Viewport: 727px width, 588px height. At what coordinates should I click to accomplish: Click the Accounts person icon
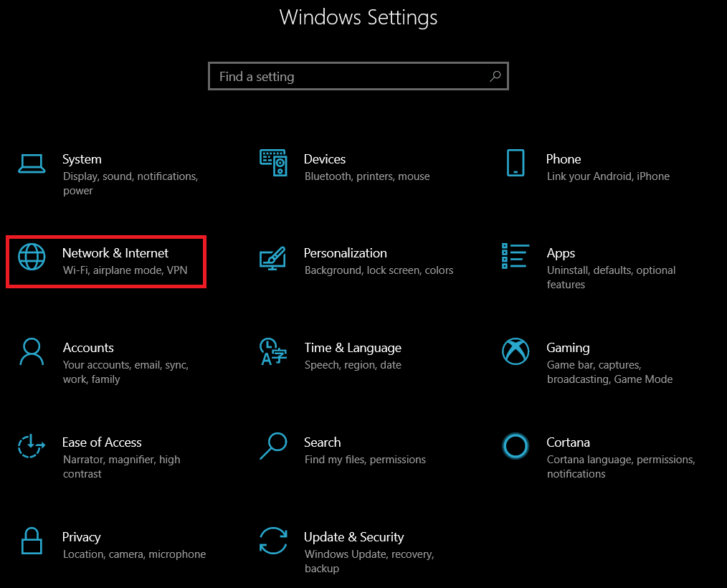pos(32,351)
